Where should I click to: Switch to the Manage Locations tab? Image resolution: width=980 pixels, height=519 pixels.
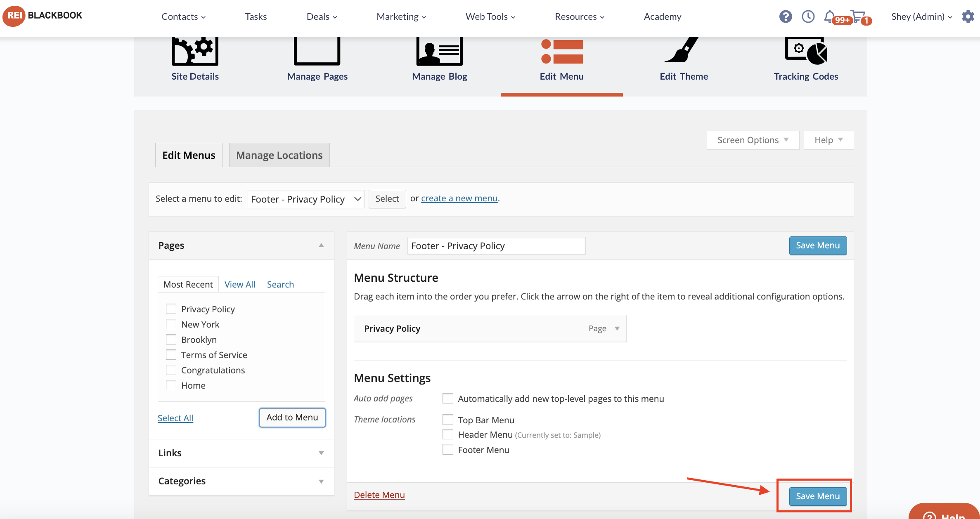coord(279,155)
